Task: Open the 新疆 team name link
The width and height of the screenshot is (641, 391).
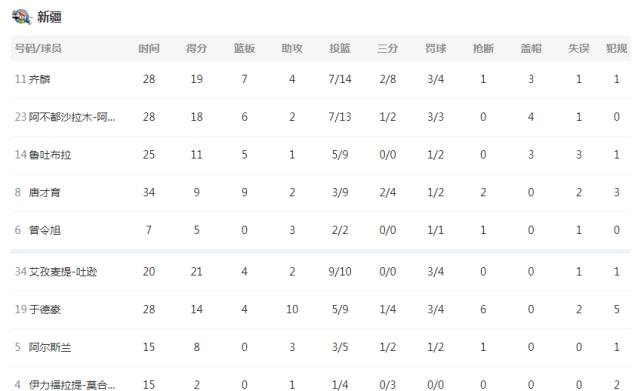Action: [x=49, y=17]
